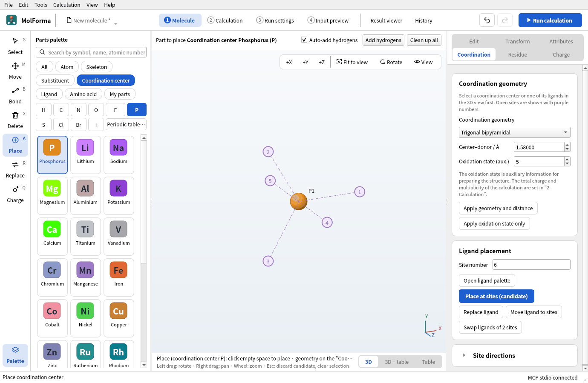
Task: Switch to the Transform tab
Action: click(x=518, y=41)
